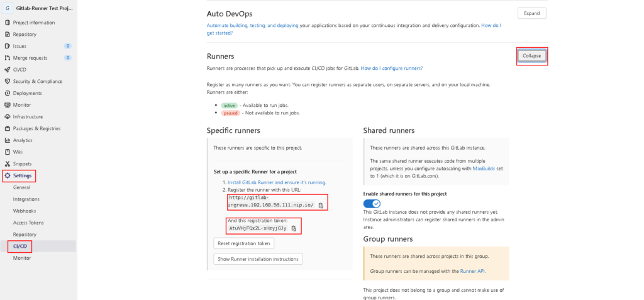This screenshot has width=644, height=300.
Task: Click the project avatar G icon
Action: pos(8,8)
